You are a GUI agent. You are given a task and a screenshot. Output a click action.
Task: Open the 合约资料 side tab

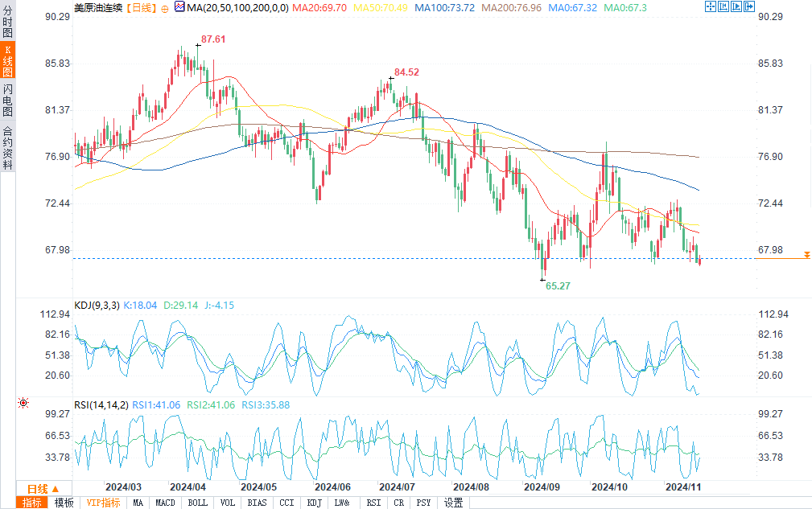tap(7, 147)
